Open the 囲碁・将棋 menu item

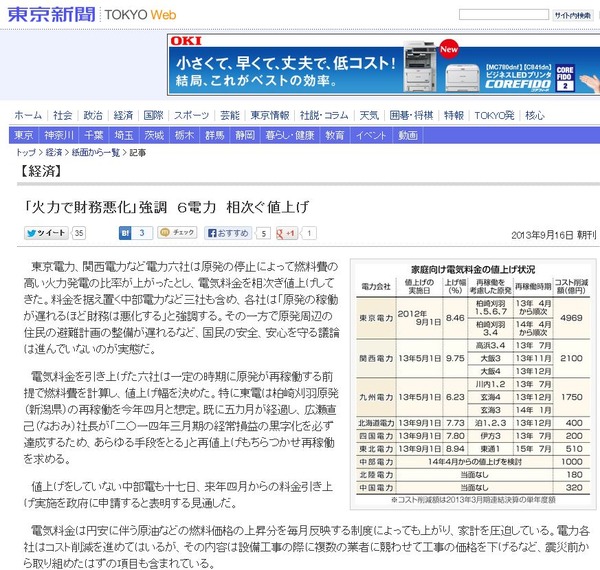[411, 115]
